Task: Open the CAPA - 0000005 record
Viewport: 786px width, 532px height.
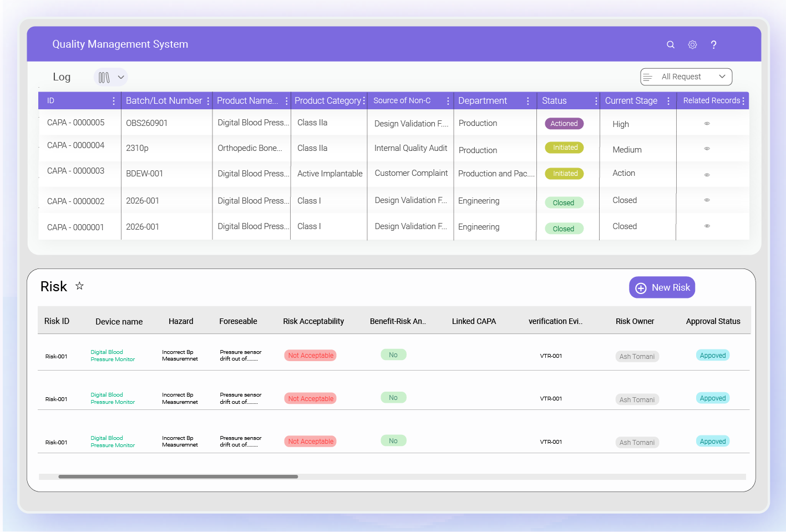Action: point(76,123)
